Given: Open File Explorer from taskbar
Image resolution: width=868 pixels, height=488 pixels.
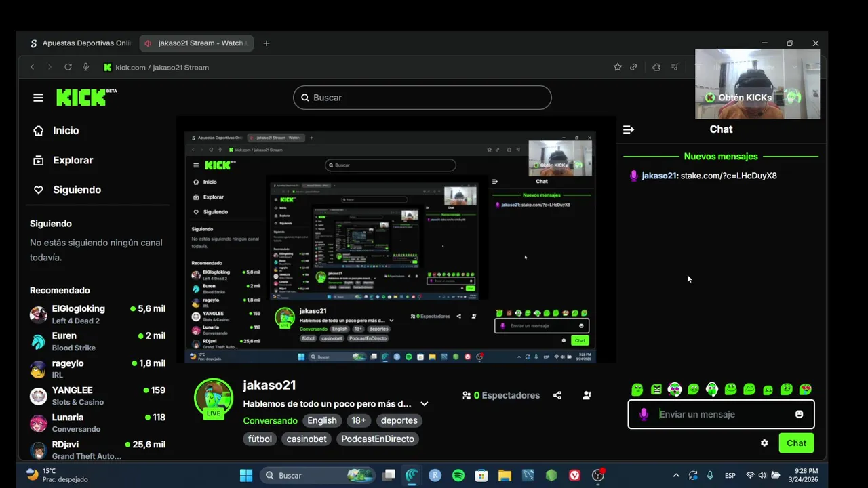Looking at the screenshot, I should point(505,476).
